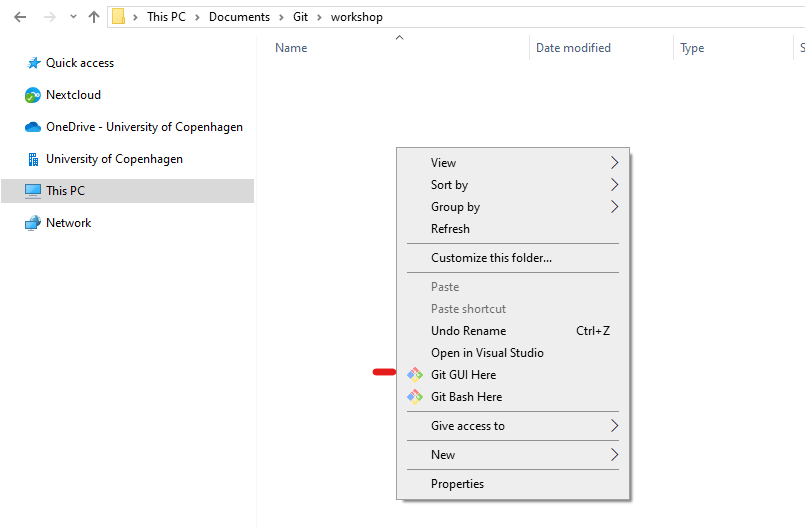Click the University of Copenhagen building icon
The width and height of the screenshot is (805, 527).
(33, 159)
